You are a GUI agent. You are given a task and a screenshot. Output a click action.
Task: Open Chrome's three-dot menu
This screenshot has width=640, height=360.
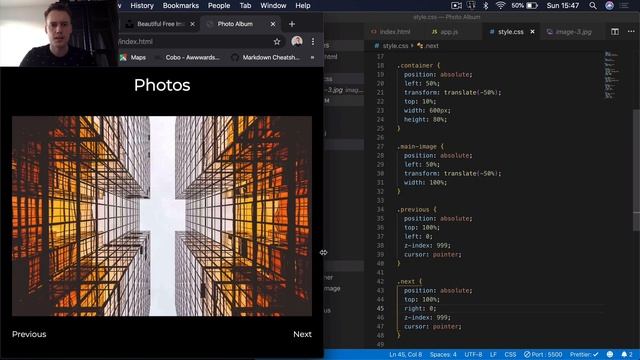point(313,41)
